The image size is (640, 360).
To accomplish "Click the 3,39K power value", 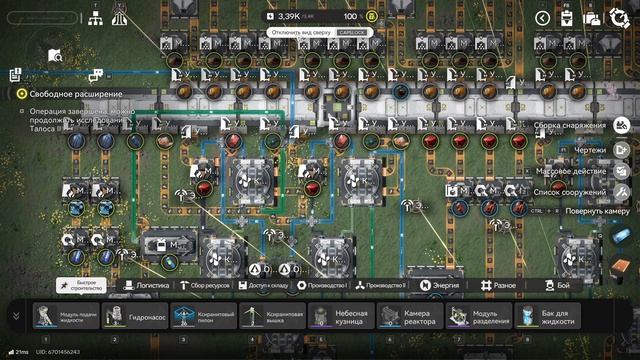I will (x=289, y=16).
